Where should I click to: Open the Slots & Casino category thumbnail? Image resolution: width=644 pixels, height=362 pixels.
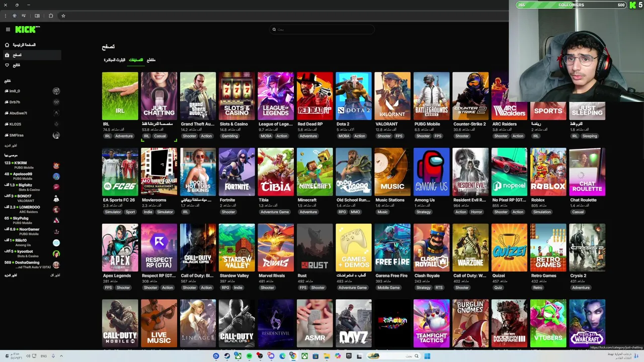pos(237,96)
